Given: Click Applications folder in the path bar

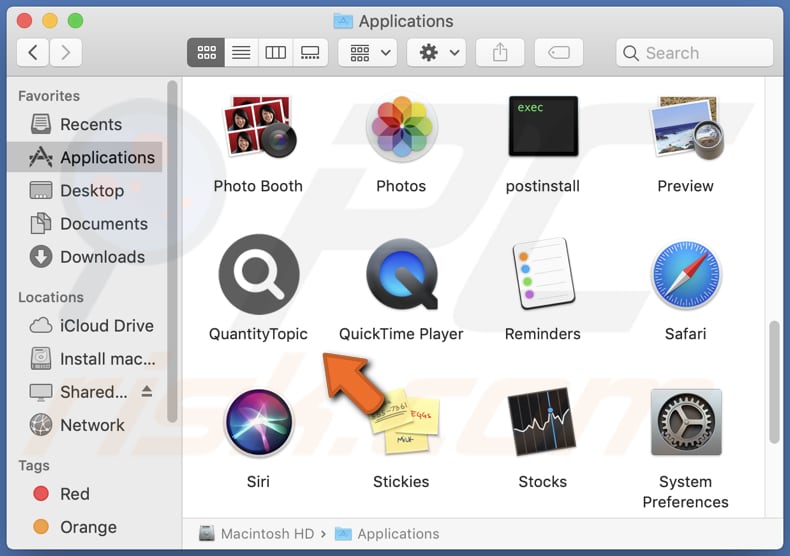Looking at the screenshot, I should point(387,533).
